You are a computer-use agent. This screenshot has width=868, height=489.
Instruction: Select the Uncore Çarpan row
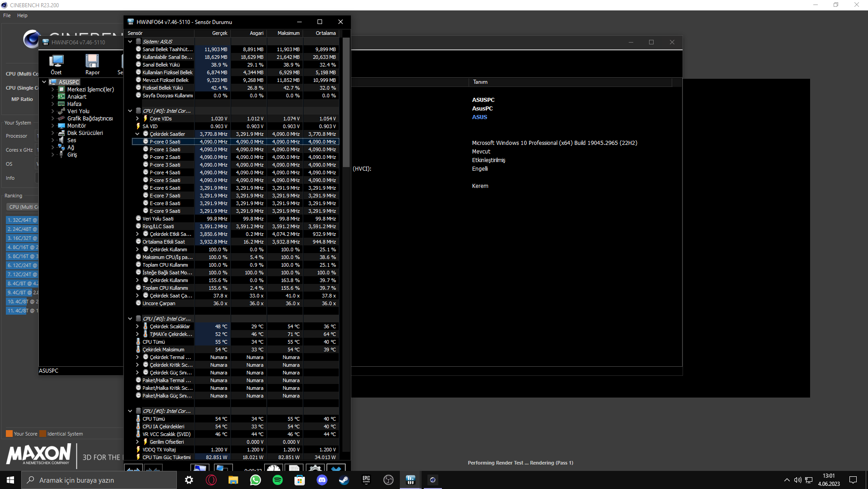pos(235,303)
